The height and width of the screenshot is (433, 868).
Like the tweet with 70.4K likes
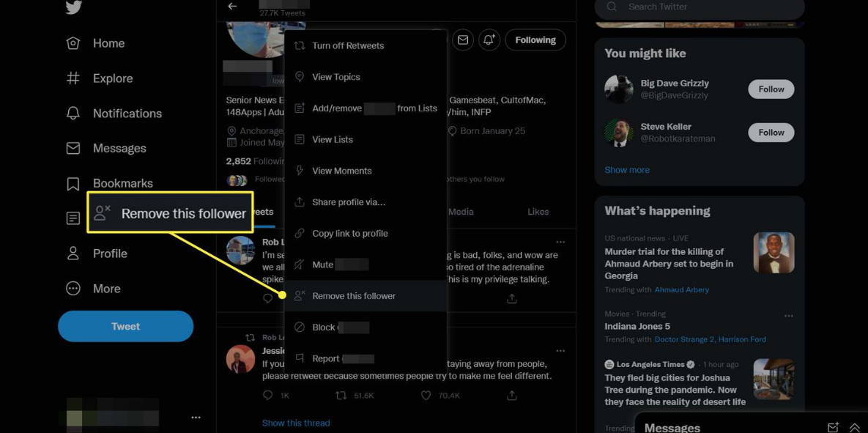click(x=426, y=396)
